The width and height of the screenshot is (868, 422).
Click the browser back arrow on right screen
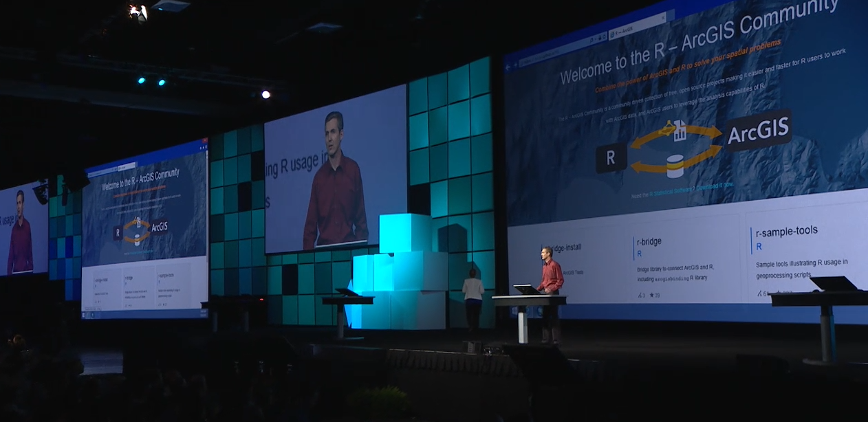[x=508, y=67]
